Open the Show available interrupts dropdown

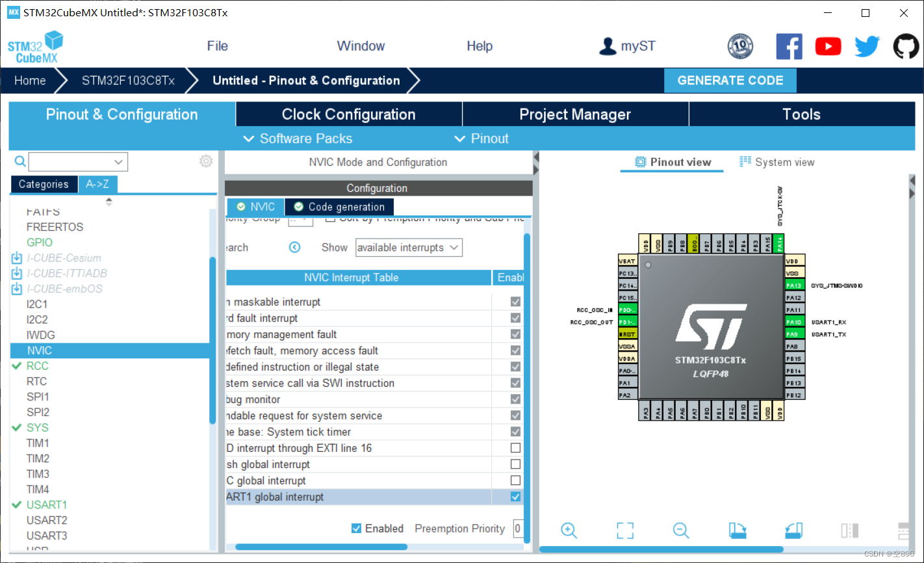pos(409,248)
